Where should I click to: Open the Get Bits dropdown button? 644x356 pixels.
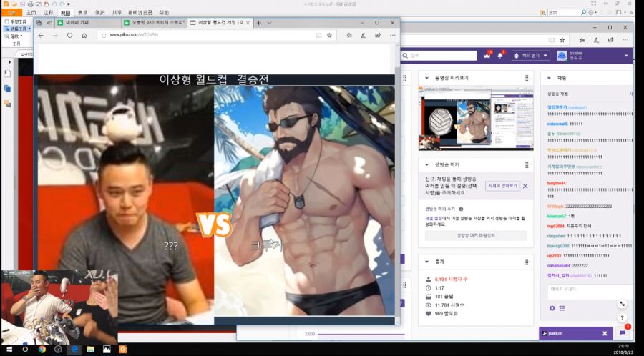click(x=531, y=56)
